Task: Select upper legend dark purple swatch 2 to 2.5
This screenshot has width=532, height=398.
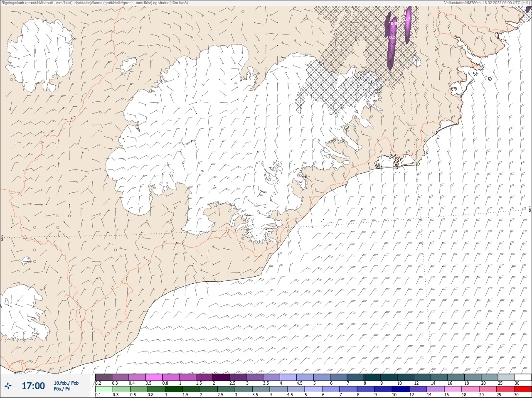Action: coord(221,378)
